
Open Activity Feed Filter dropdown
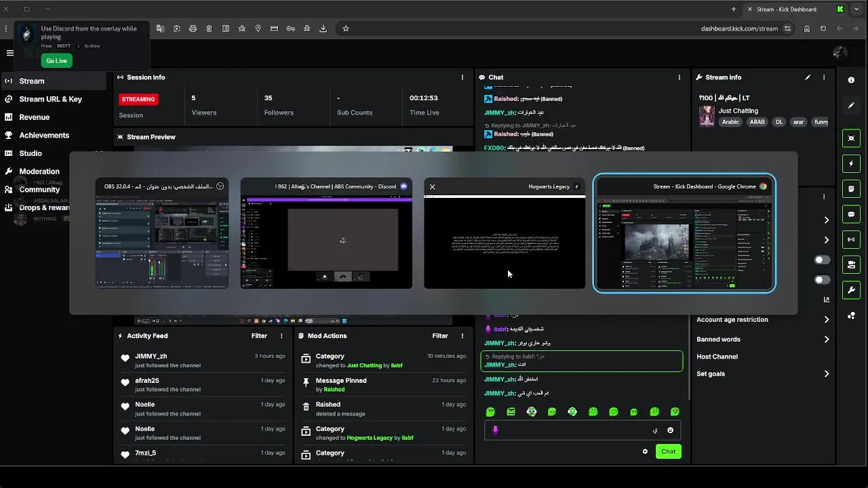pyautogui.click(x=259, y=335)
